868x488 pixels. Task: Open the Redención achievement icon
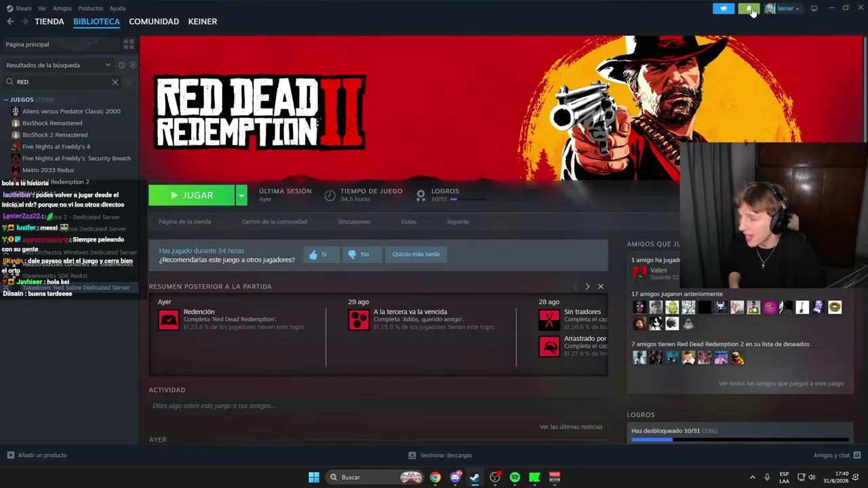pos(168,319)
